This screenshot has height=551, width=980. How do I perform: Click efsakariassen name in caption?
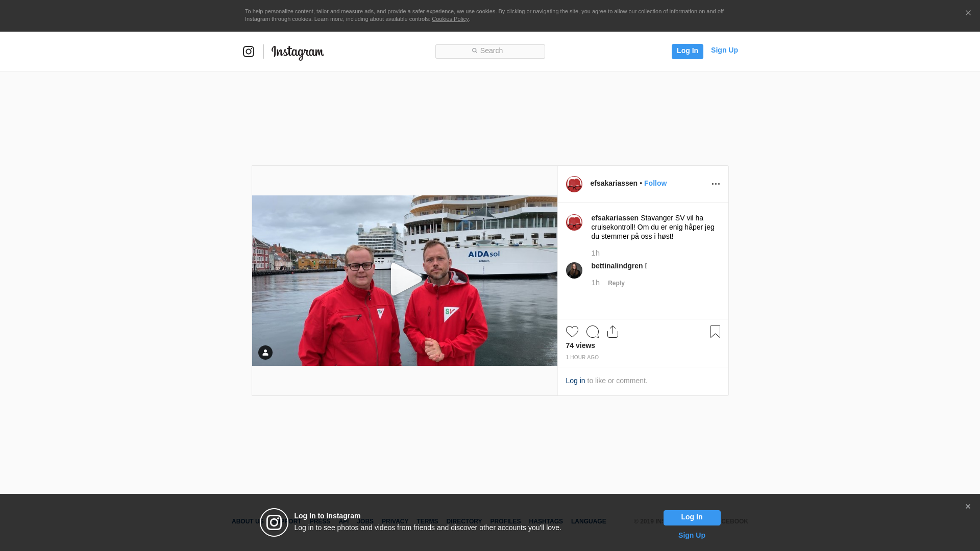[x=615, y=218]
